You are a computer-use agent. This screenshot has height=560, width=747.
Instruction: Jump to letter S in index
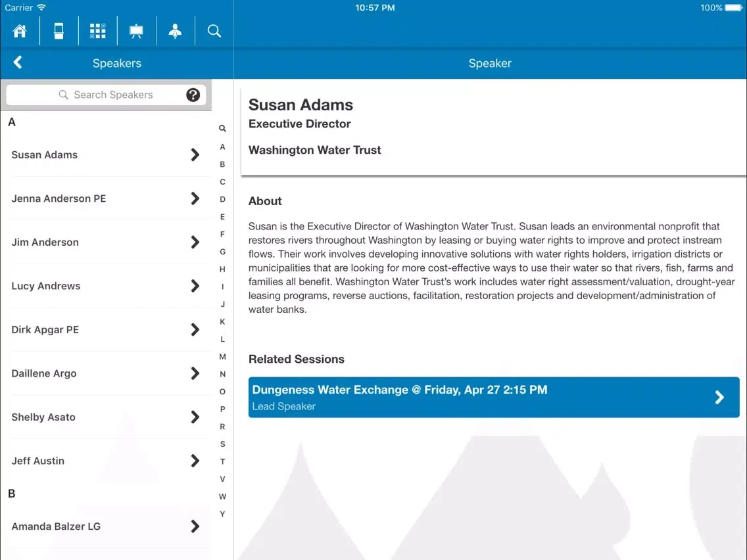(222, 444)
